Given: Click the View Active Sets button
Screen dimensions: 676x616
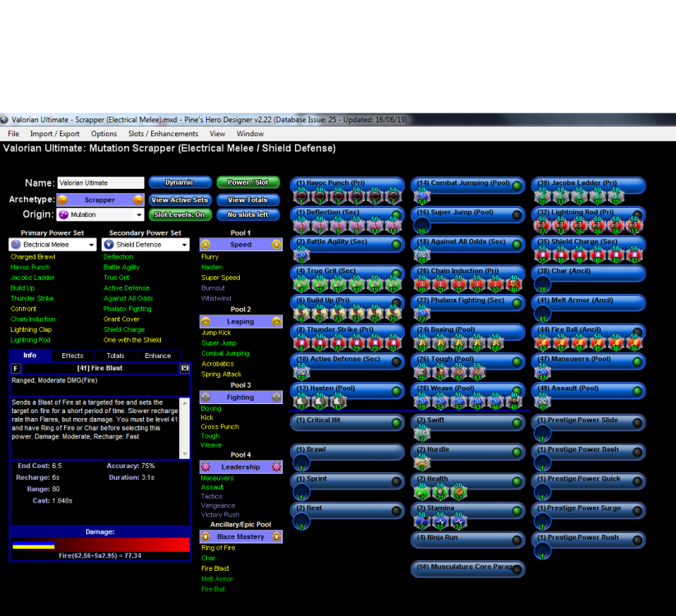Looking at the screenshot, I should pyautogui.click(x=180, y=200).
